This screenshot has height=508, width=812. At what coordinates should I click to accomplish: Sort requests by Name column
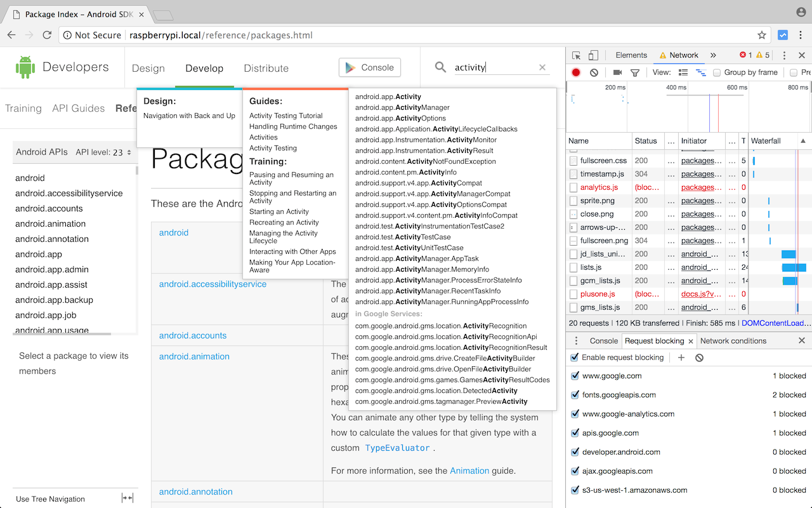(598, 141)
